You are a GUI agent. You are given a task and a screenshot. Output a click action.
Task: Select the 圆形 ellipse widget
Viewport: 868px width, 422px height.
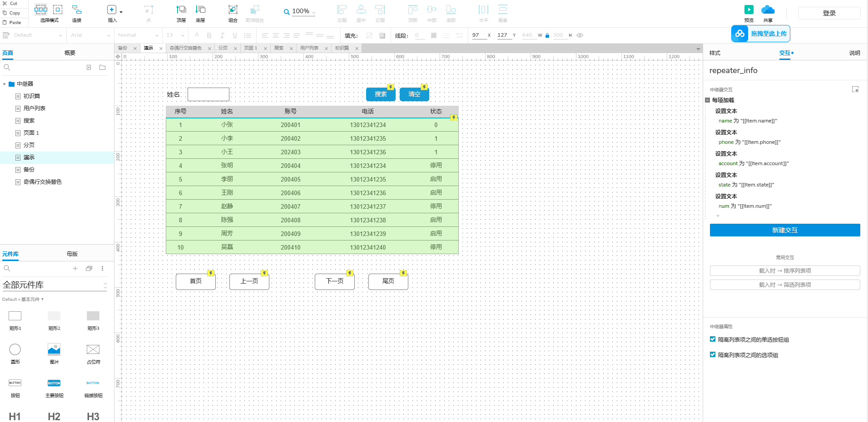pos(15,349)
